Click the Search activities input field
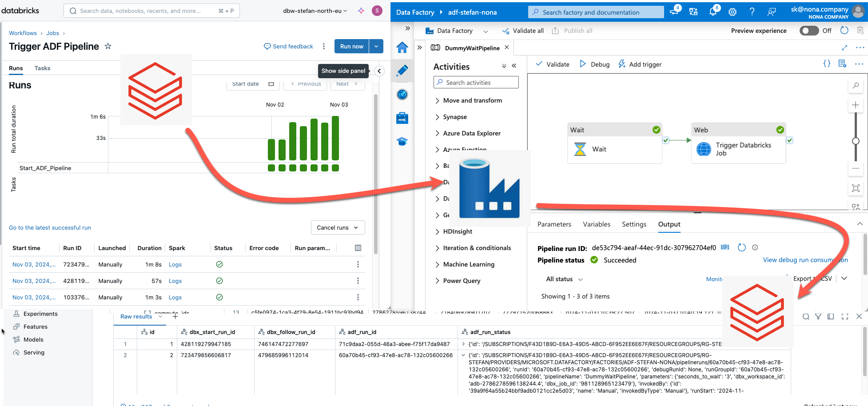 [476, 82]
